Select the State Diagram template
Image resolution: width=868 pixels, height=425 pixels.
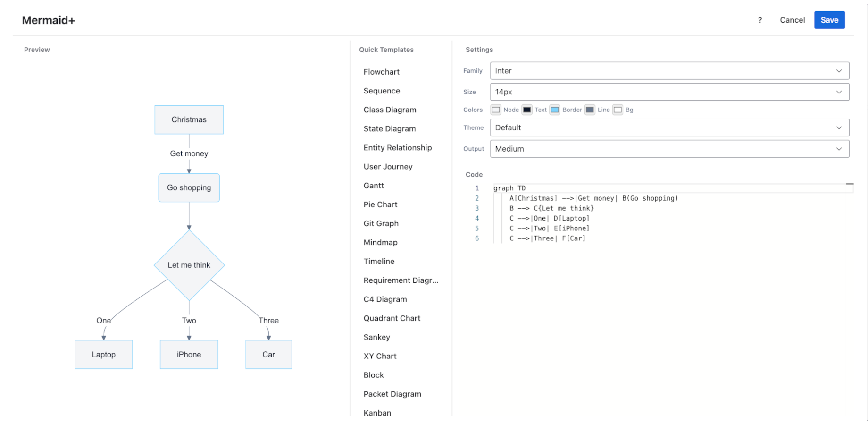coord(390,128)
